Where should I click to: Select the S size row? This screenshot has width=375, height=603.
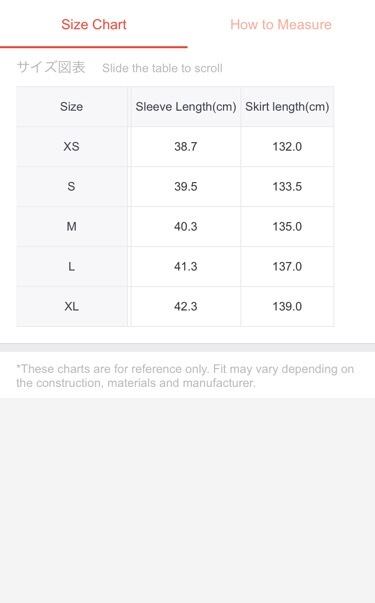coord(175,187)
